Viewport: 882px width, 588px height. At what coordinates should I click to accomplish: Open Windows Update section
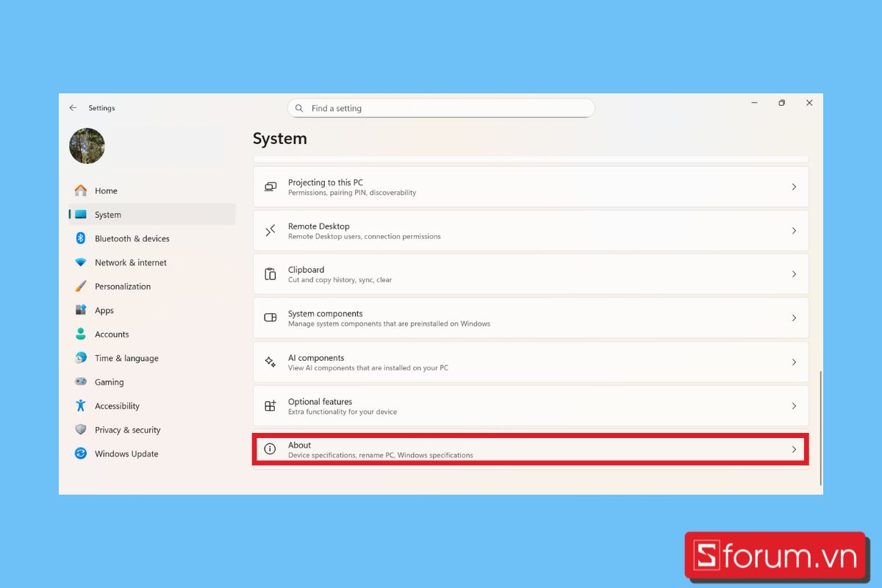pyautogui.click(x=126, y=453)
